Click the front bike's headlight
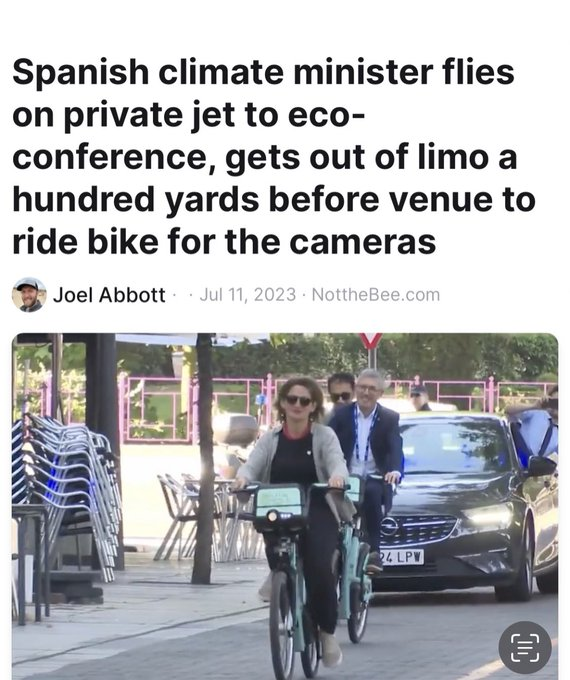The width and height of the screenshot is (570, 680). (273, 516)
